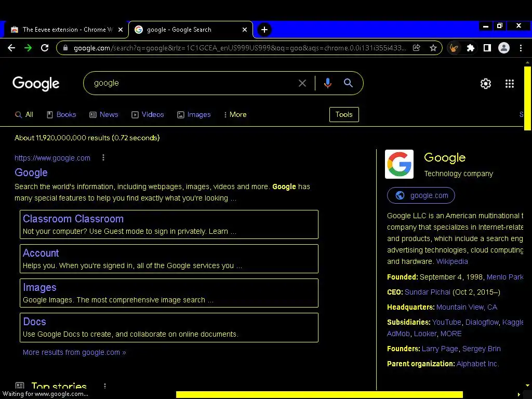Open the AdMob subsidiary link
This screenshot has height=399, width=532.
tap(398, 334)
